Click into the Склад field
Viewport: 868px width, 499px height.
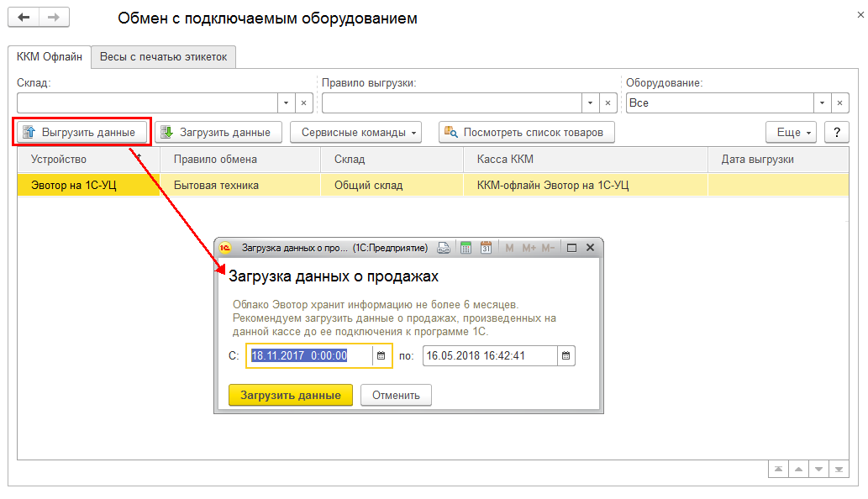click(147, 102)
